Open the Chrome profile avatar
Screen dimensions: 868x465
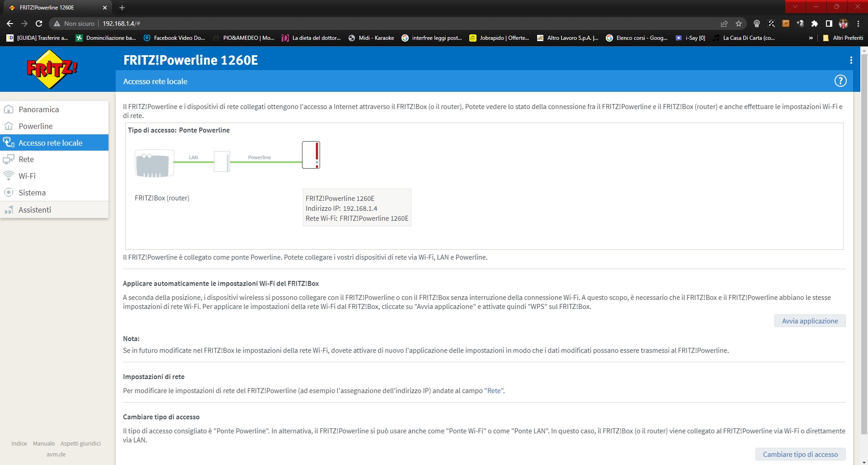844,24
